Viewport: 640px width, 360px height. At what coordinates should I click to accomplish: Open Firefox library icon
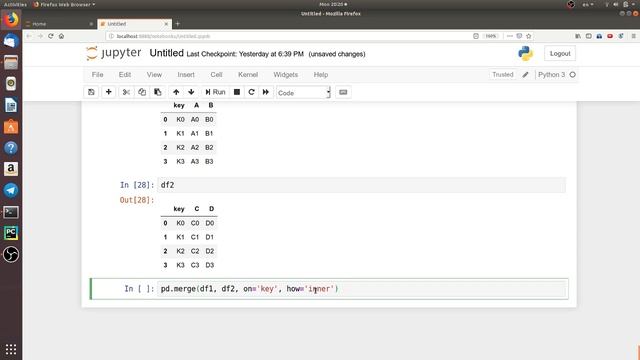(x=578, y=36)
